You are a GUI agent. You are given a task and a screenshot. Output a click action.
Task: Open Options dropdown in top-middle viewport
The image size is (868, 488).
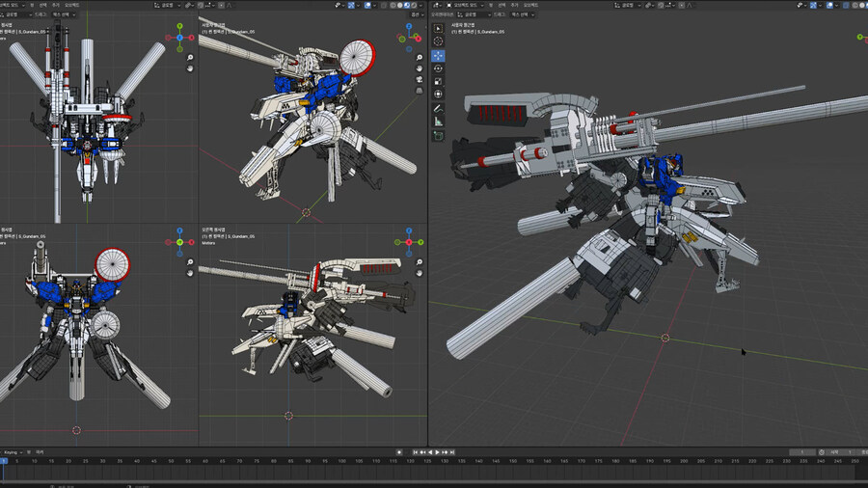coord(417,14)
